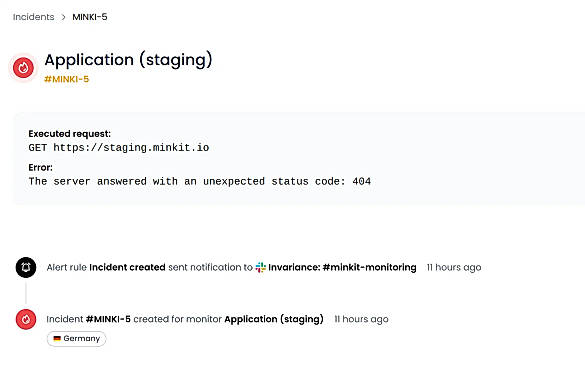
Task: Click the Incidents breadcrumb link
Action: (34, 17)
